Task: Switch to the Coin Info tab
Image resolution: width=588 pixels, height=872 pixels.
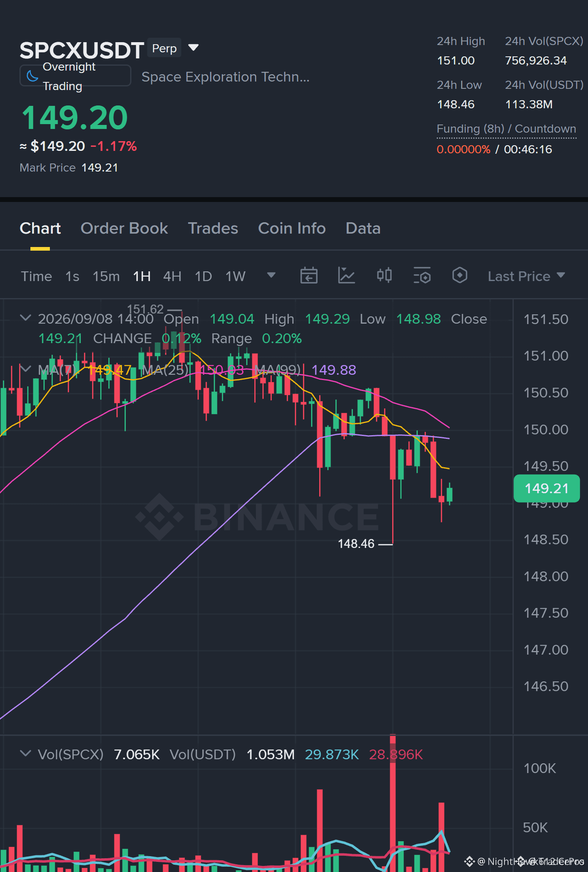Action: (x=292, y=228)
